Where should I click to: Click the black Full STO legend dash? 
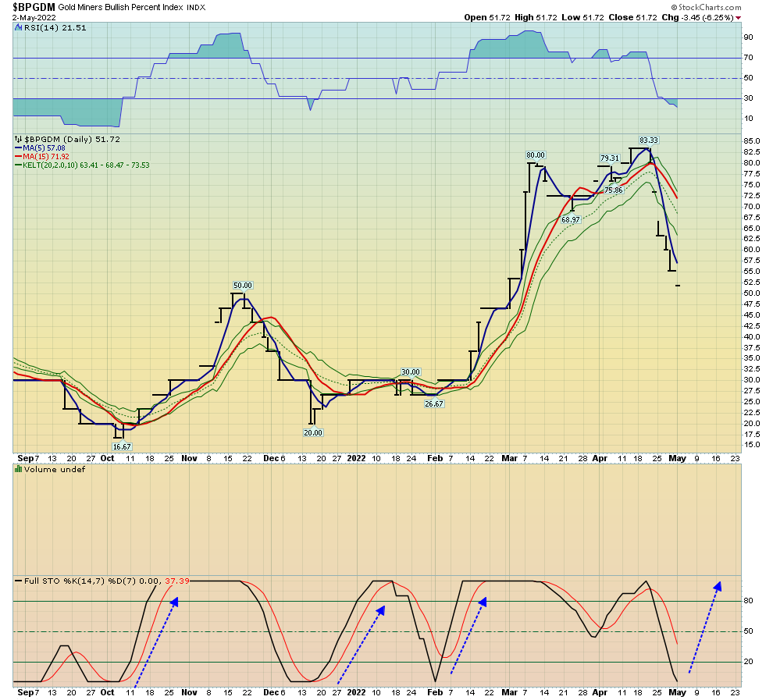[x=17, y=581]
